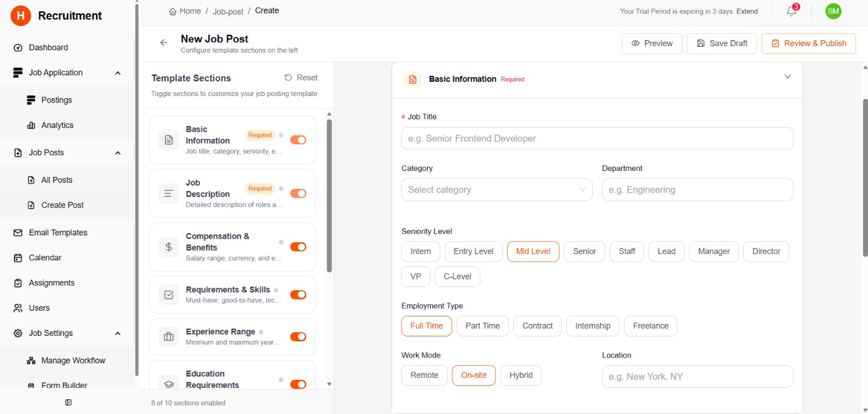Click the Template Sections scrollbar
The width and height of the screenshot is (868, 414).
click(x=329, y=195)
